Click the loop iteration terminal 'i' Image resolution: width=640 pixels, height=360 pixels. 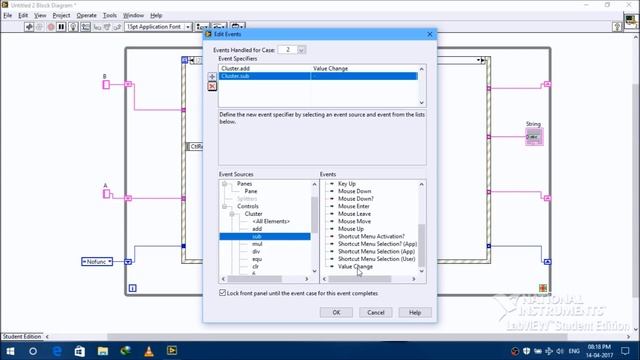tap(133, 288)
